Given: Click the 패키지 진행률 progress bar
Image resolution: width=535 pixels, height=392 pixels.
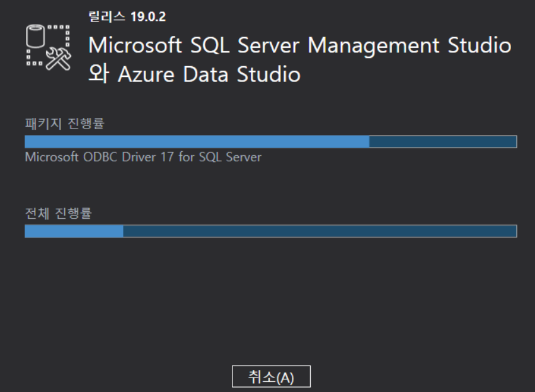Looking at the screenshot, I should pyautogui.click(x=271, y=142).
